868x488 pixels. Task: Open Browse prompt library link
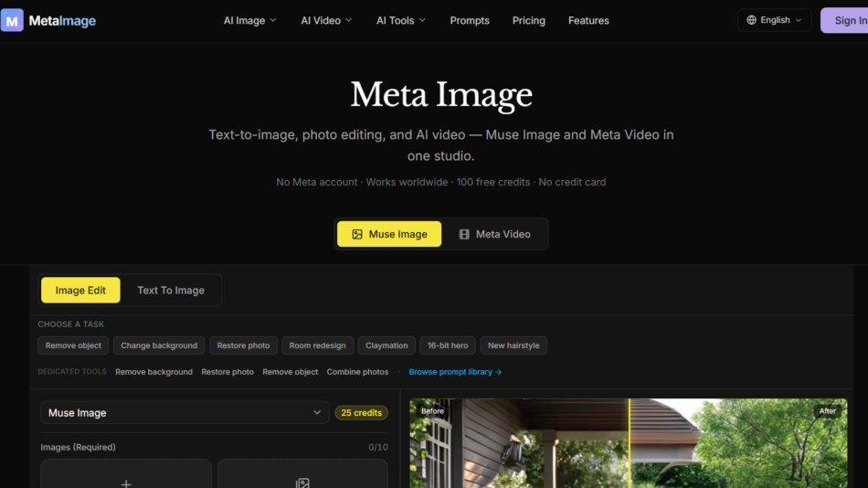pos(455,372)
